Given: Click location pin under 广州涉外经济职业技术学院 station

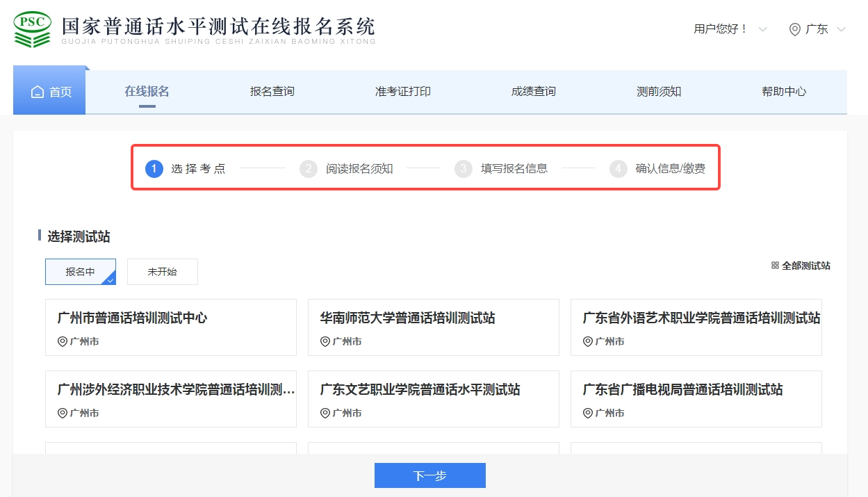Looking at the screenshot, I should (63, 413).
